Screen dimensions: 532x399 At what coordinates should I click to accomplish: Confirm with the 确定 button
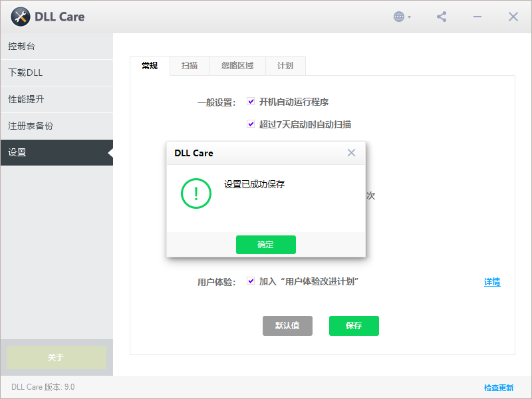[265, 244]
